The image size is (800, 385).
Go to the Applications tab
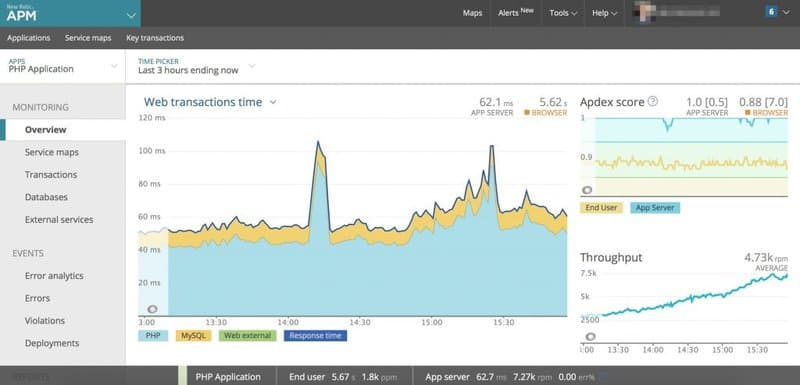29,38
